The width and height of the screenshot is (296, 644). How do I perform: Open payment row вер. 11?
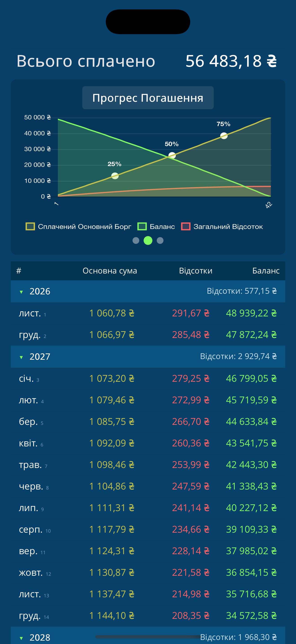tap(148, 551)
